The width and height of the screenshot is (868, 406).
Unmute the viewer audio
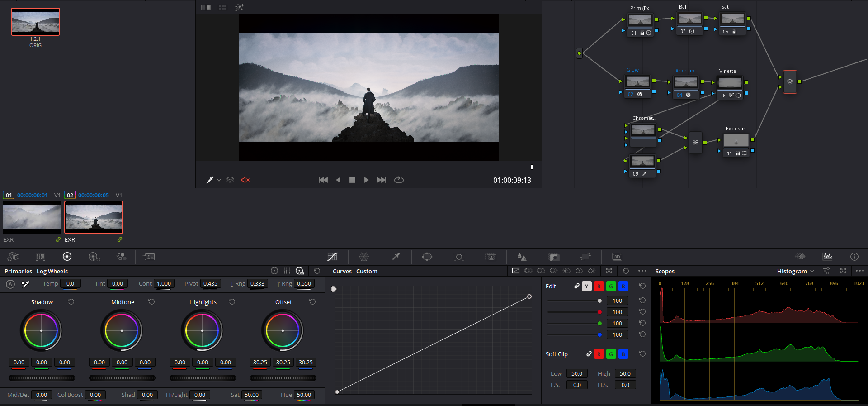[x=245, y=180]
